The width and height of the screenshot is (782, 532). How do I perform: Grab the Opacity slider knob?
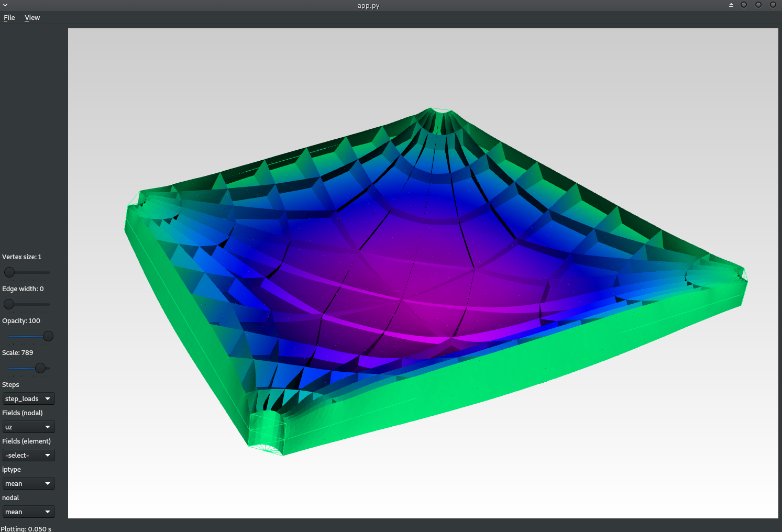pyautogui.click(x=48, y=336)
